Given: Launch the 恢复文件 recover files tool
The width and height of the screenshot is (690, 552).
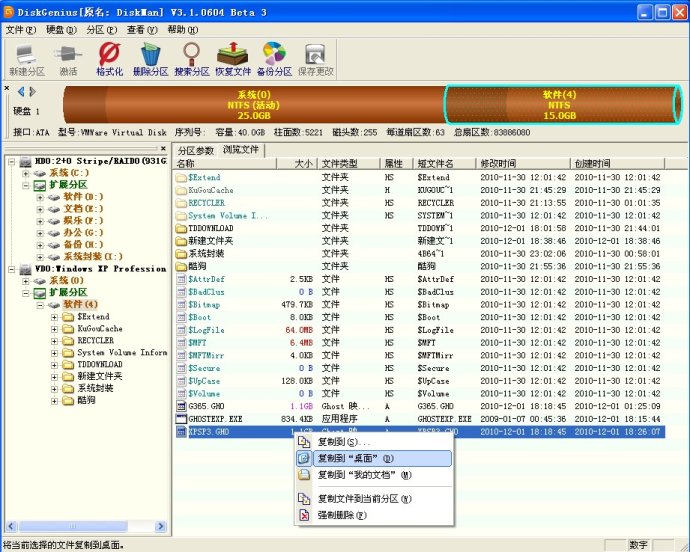Looking at the screenshot, I should 233,60.
